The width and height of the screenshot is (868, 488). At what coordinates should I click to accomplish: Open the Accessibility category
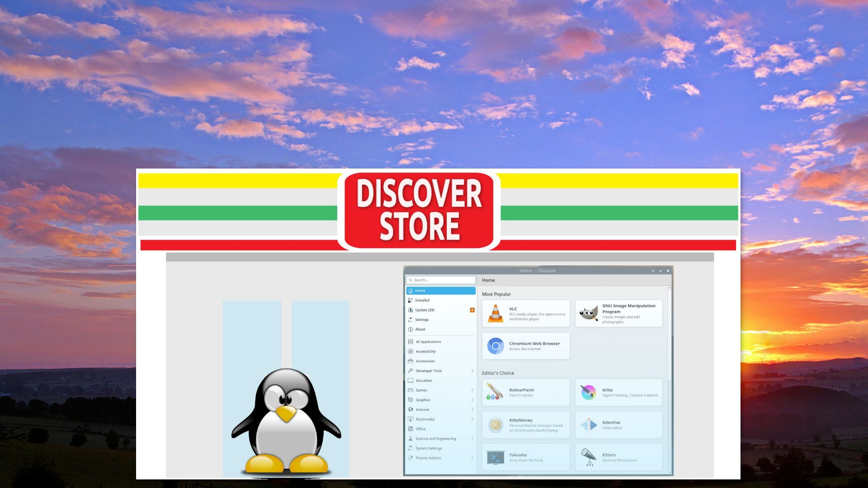(410, 351)
